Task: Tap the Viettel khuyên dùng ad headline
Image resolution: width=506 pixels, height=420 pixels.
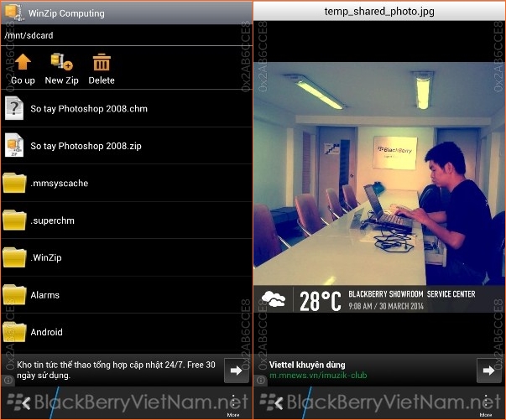Action: tap(307, 365)
